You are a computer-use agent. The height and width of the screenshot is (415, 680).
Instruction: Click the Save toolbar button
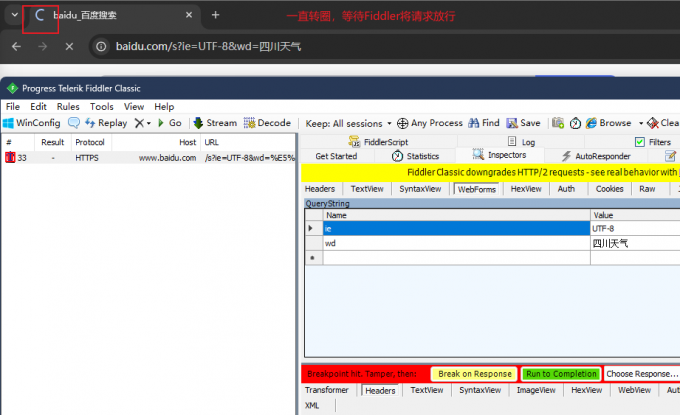(x=523, y=123)
